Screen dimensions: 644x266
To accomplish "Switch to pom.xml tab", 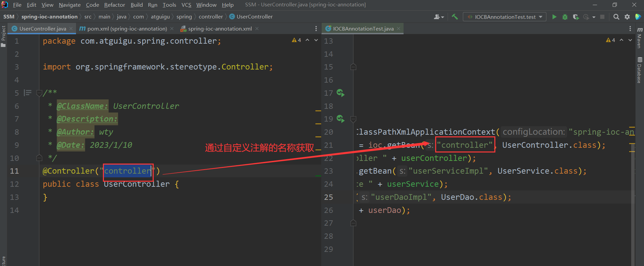I will pyautogui.click(x=127, y=29).
